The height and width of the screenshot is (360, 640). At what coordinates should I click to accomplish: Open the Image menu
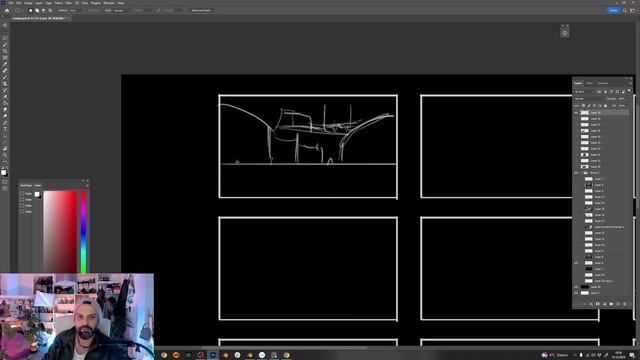click(28, 3)
